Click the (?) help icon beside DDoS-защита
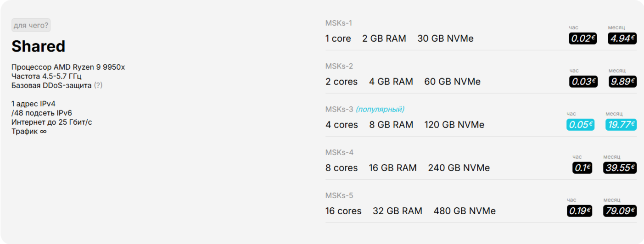The image size is (644, 244). (98, 85)
